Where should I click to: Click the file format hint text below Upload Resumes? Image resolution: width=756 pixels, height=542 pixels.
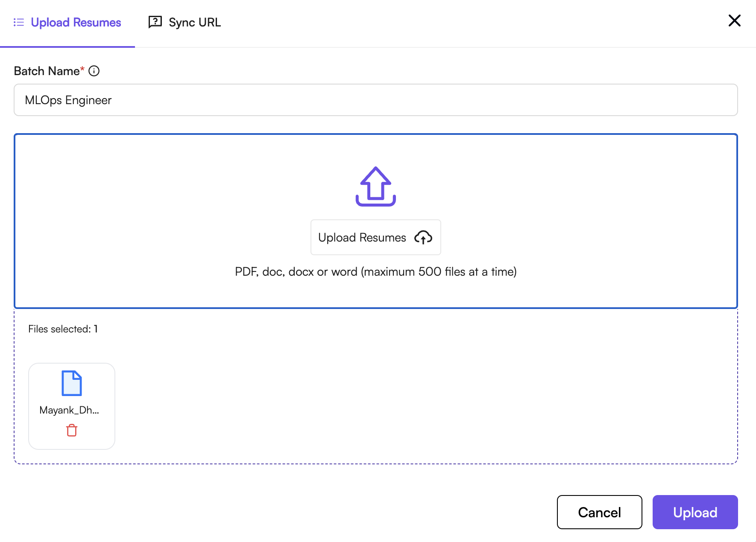tap(375, 271)
